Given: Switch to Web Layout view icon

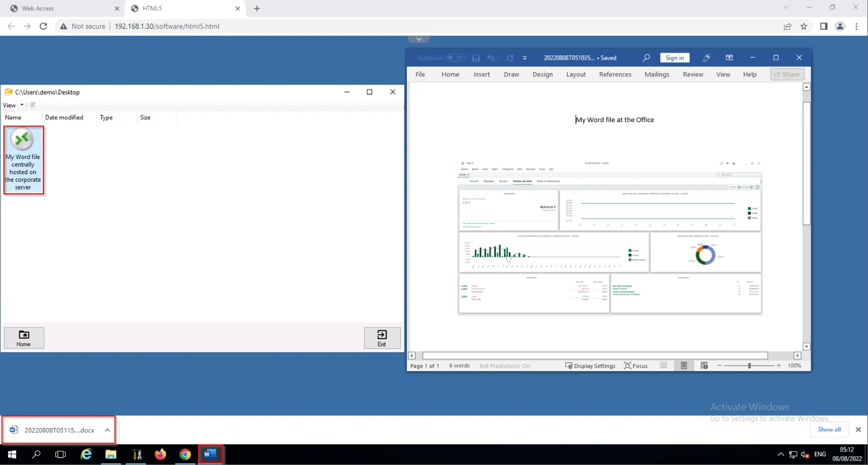Looking at the screenshot, I should pyautogui.click(x=704, y=365).
